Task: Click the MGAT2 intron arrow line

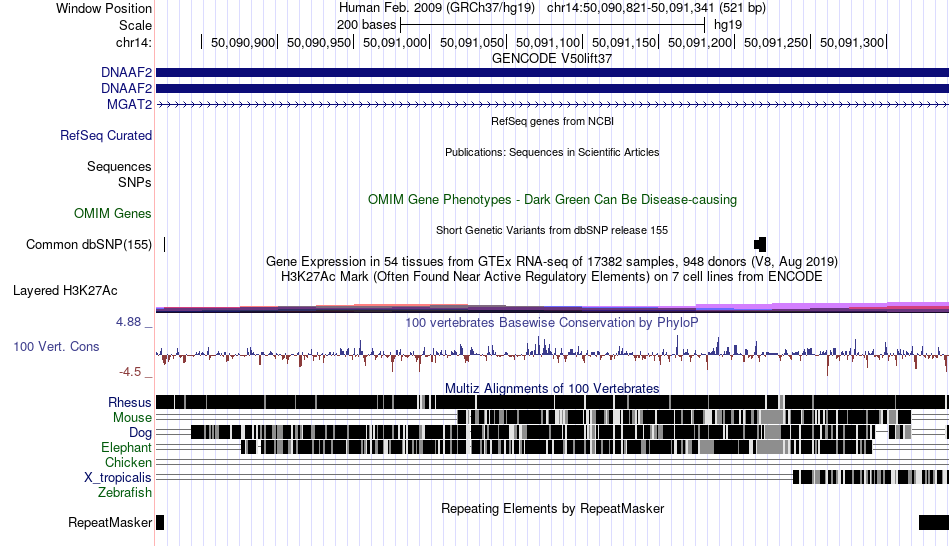Action: [552, 104]
